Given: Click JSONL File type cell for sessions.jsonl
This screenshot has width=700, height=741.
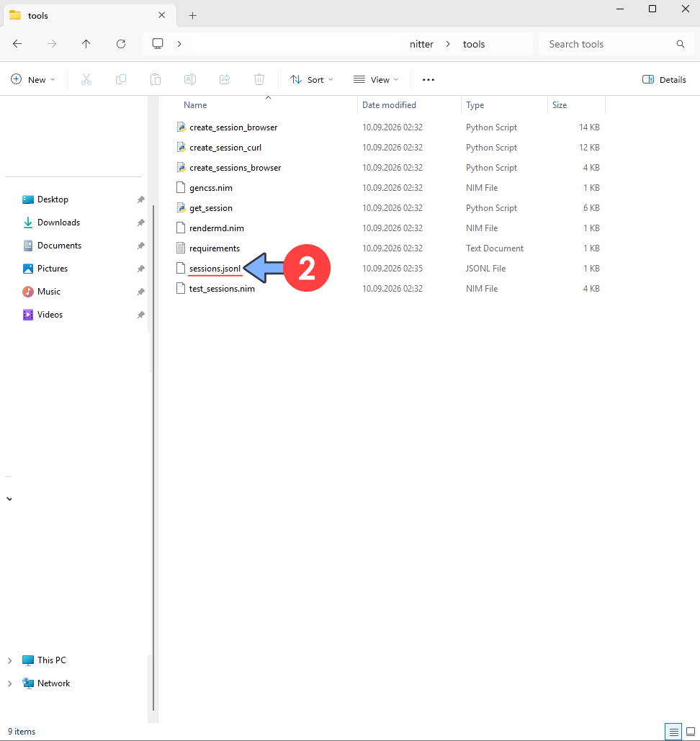Looking at the screenshot, I should pyautogui.click(x=485, y=269).
